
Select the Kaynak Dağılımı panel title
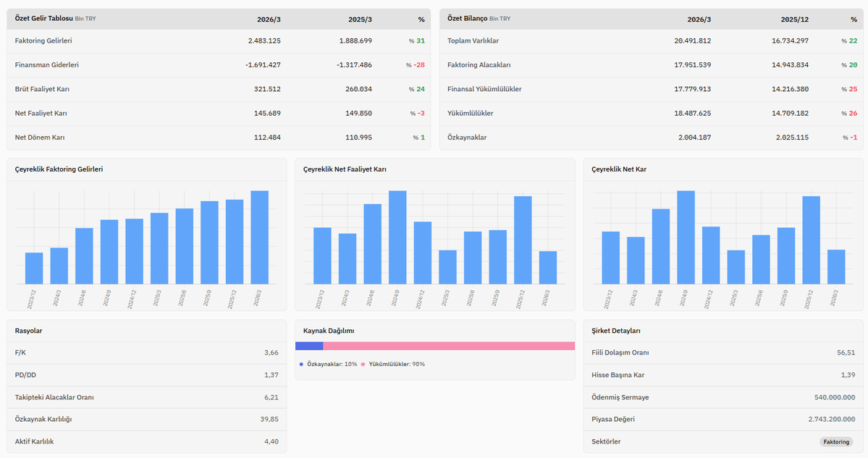[329, 331]
